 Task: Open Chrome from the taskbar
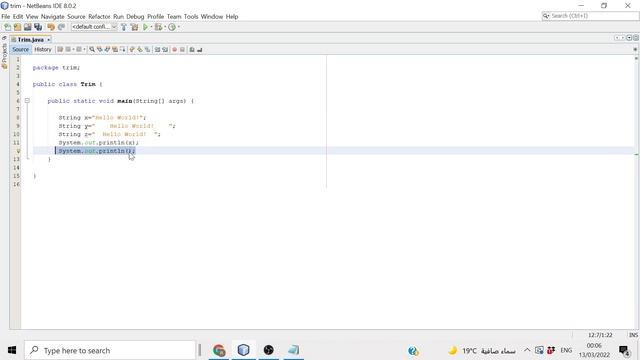pyautogui.click(x=219, y=350)
